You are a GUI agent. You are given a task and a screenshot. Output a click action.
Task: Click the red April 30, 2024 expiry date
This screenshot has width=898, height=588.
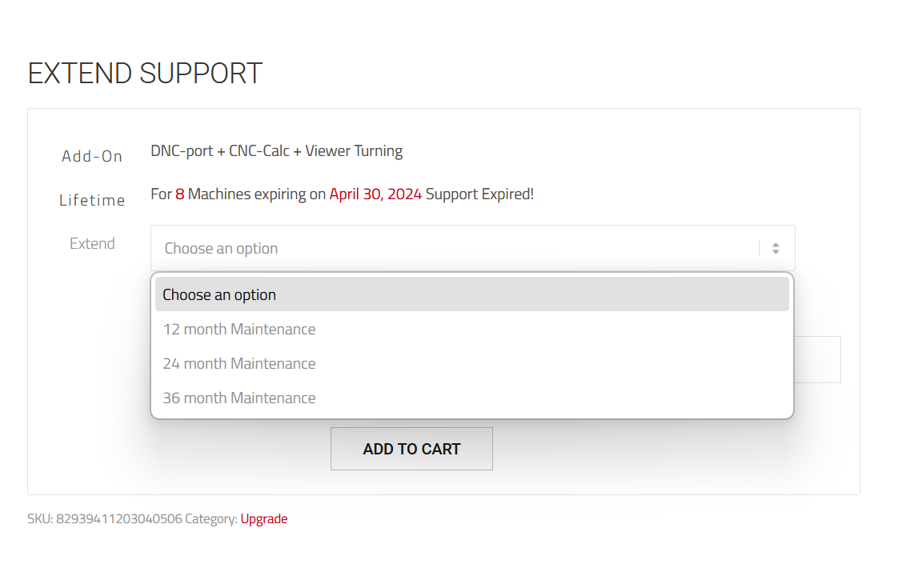click(375, 194)
